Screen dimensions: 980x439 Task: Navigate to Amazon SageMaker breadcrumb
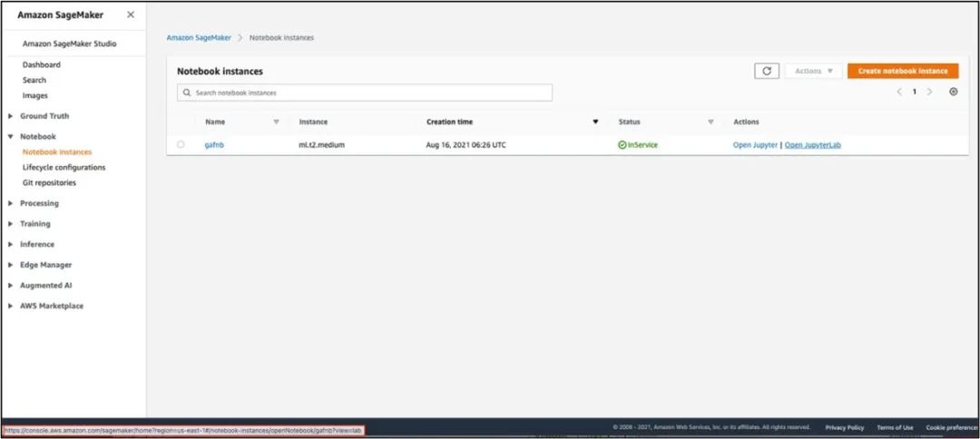tap(199, 37)
